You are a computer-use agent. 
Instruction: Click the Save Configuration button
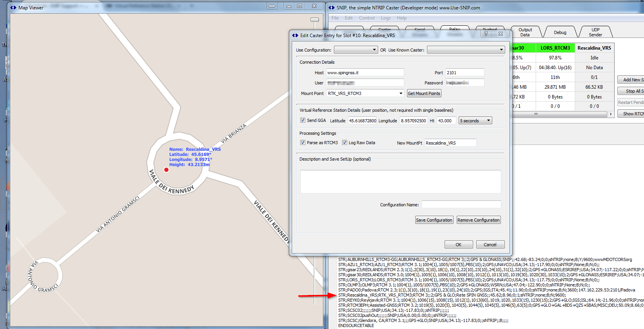[x=434, y=220]
